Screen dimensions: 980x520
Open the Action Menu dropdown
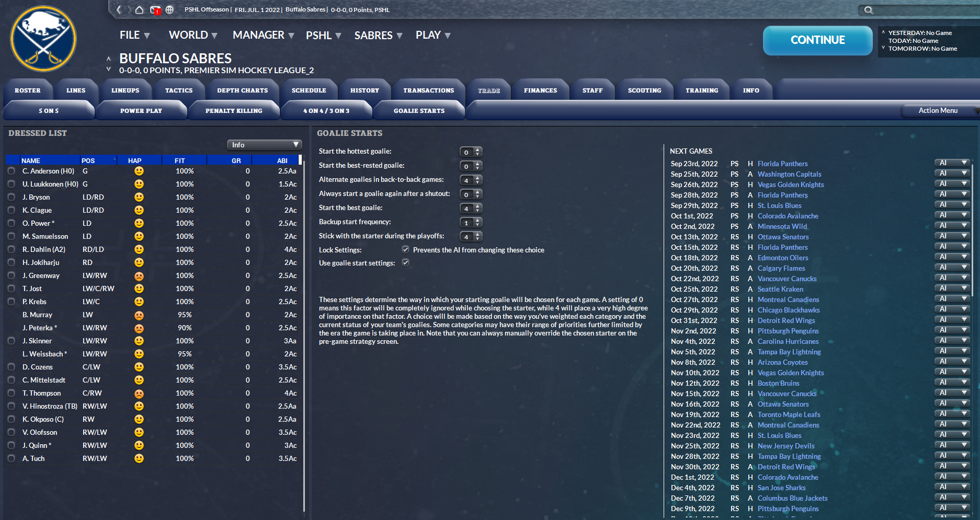(940, 110)
